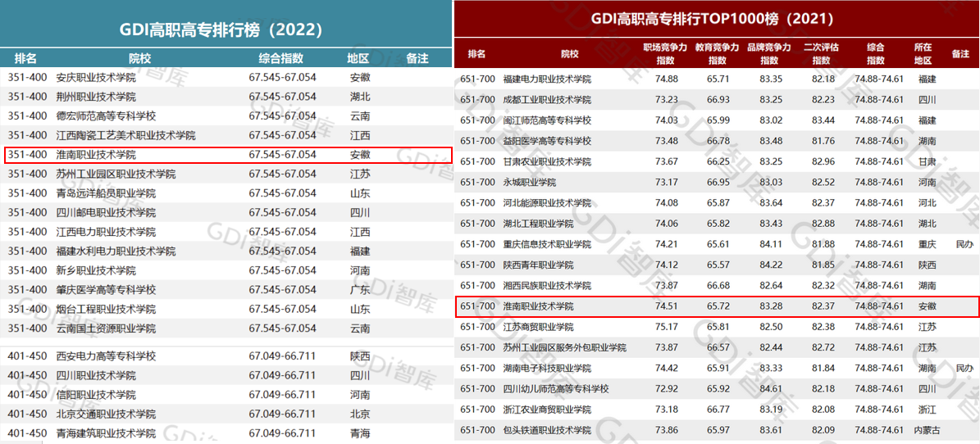Click the 所在地区 column header

pyautogui.click(x=923, y=54)
